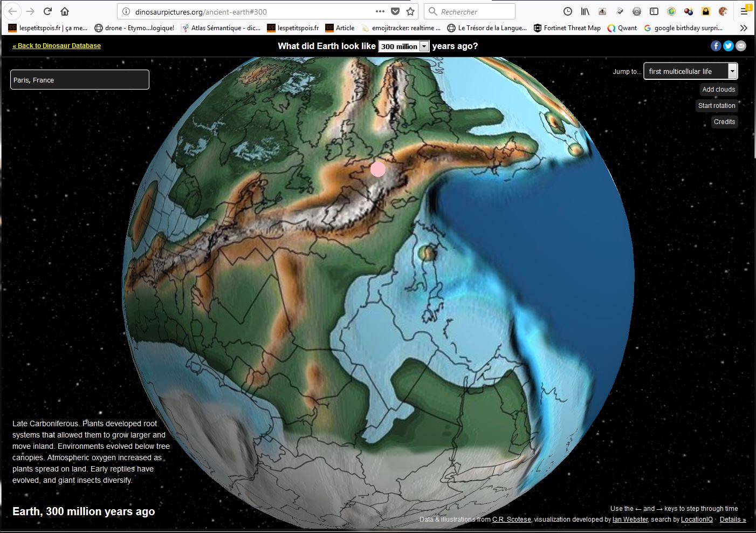Viewport: 756px width, 533px height.
Task: Open the 300 million years dropdown
Action: 403,46
